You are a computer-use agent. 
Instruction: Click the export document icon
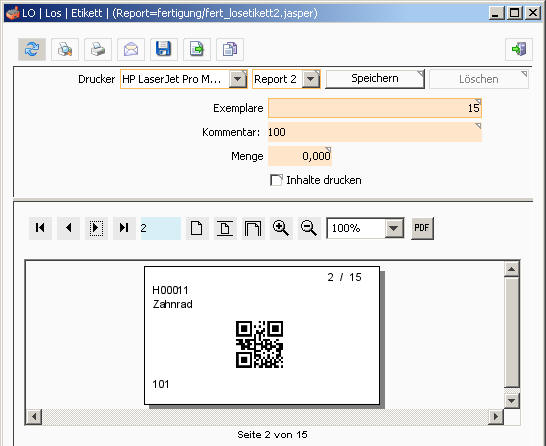tap(197, 49)
